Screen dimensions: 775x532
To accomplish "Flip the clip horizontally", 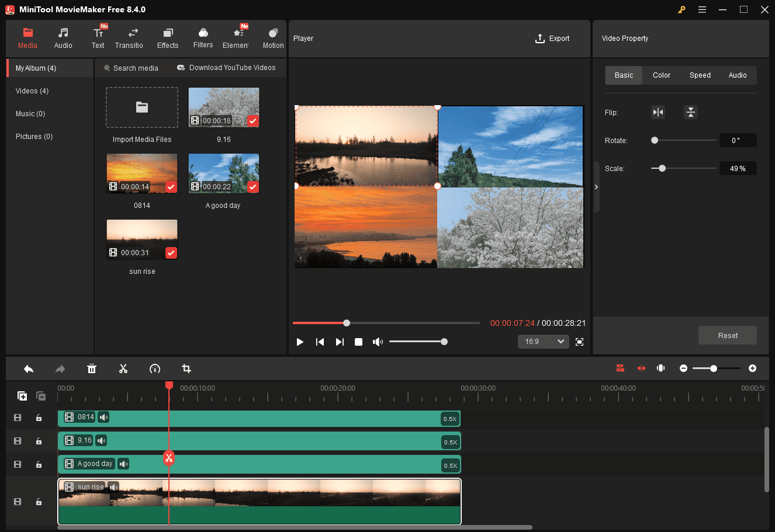I will (658, 112).
